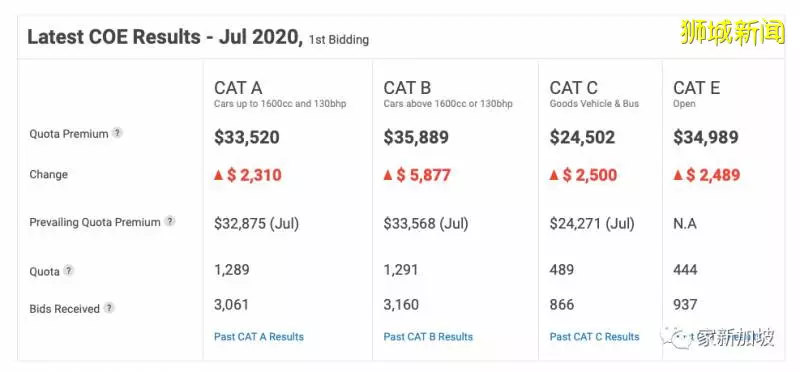Screen dimensions: 800x372
Task: Click the yellow Chinese news watermark
Action: [732, 32]
